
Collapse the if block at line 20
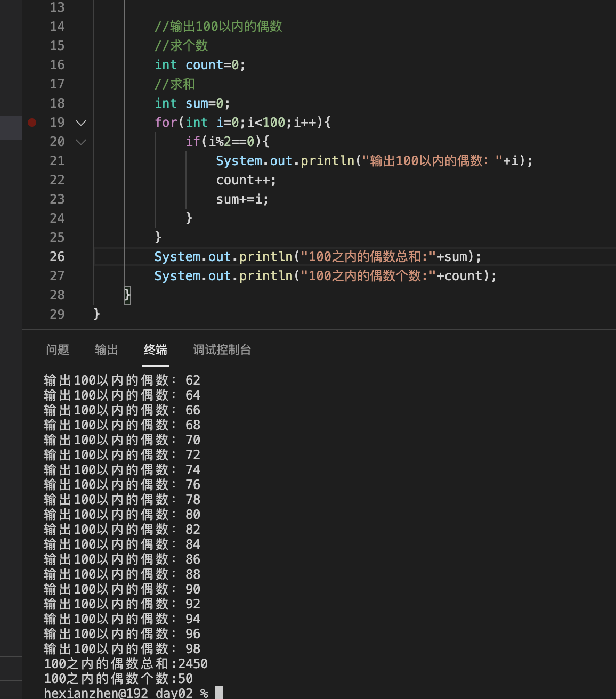(81, 142)
